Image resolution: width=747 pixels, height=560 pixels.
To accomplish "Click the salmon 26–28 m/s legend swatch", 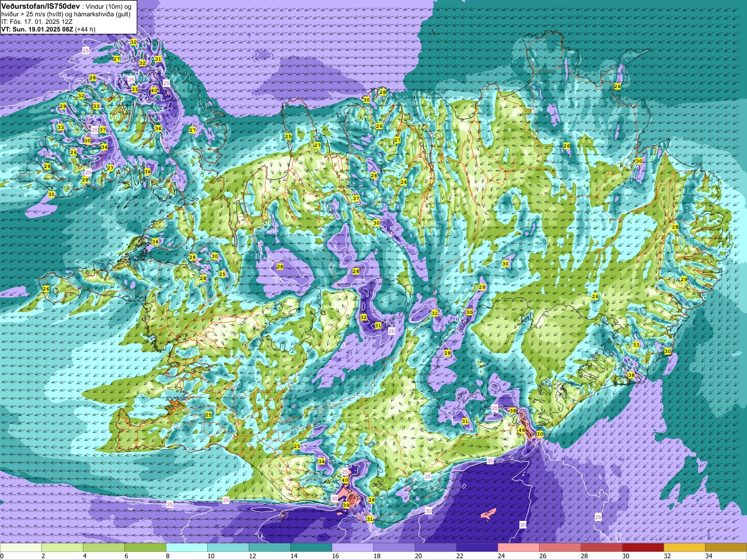I will pyautogui.click(x=560, y=548).
